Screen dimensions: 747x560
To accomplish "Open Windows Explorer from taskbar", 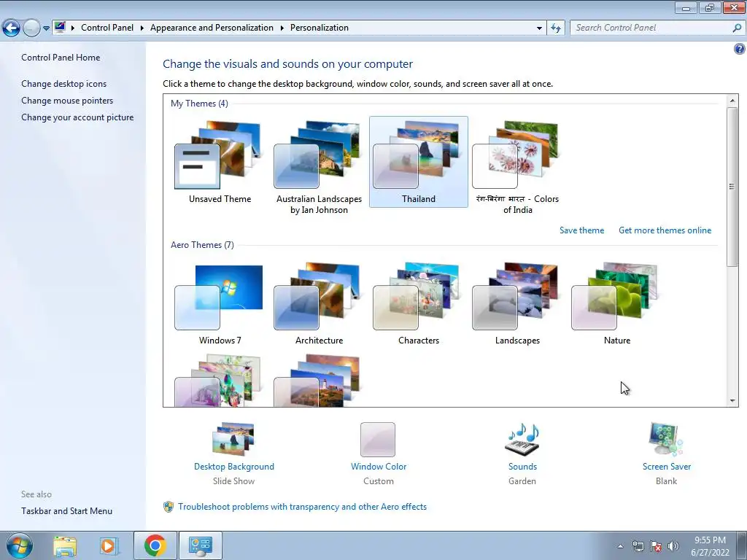I will [x=65, y=545].
